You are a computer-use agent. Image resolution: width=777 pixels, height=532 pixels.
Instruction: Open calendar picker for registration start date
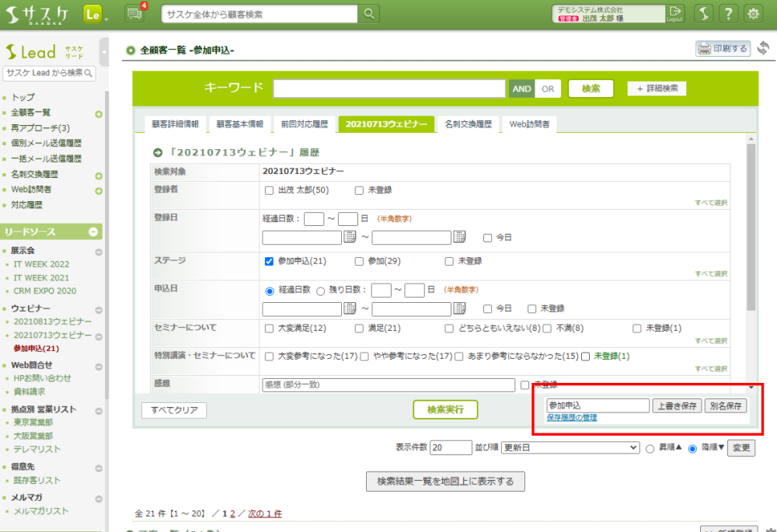pyautogui.click(x=350, y=237)
